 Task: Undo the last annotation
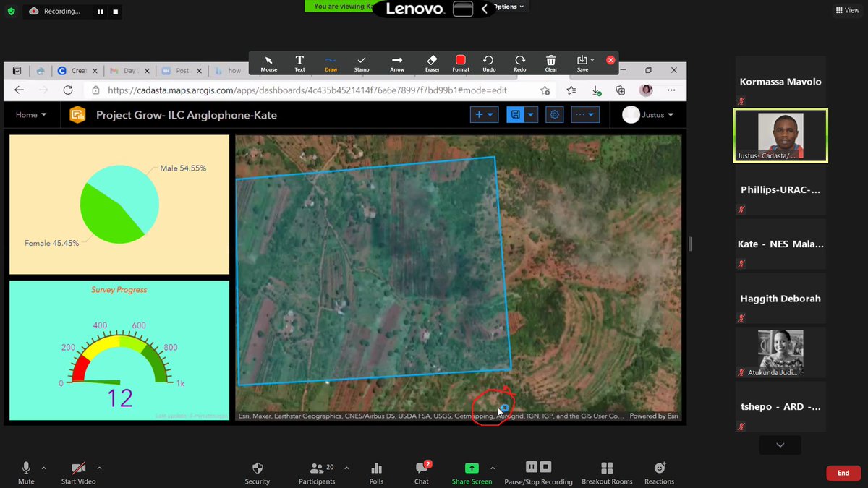coord(488,63)
